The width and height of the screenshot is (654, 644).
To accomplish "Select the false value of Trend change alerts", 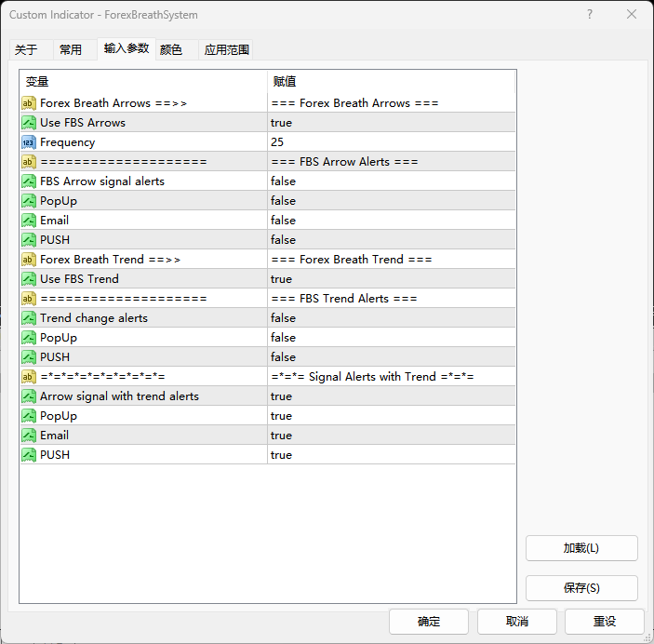I will point(392,318).
